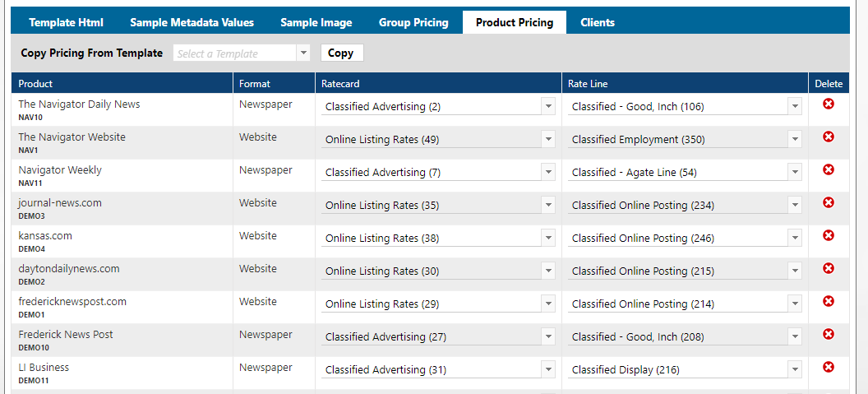Screen dimensions: 868x394
Task: Remove the kansas.com pricing row
Action: pos(829,235)
